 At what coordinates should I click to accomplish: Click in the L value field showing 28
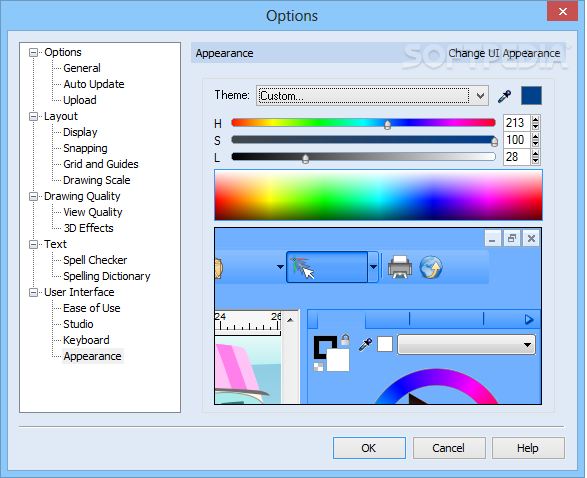click(x=516, y=157)
